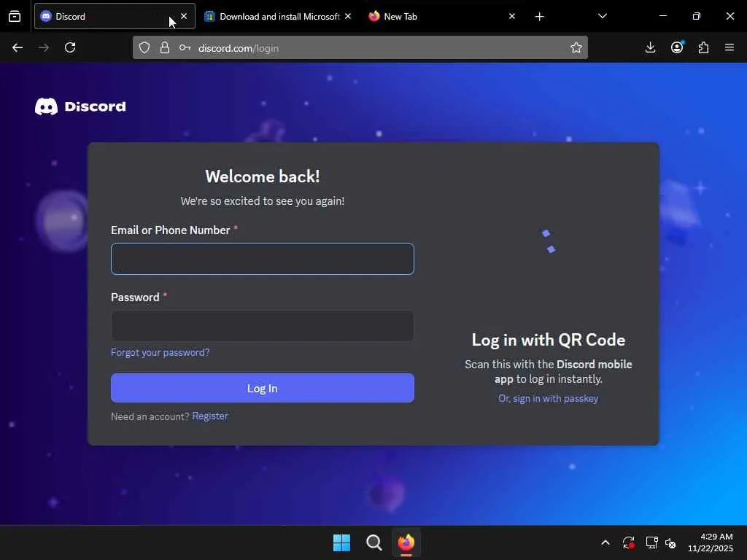Go back to previous page
This screenshot has height=560, width=747.
18,47
